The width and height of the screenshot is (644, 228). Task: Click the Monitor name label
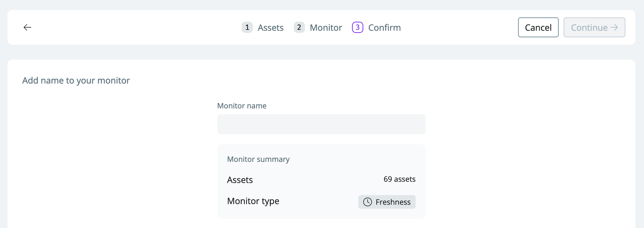[242, 106]
